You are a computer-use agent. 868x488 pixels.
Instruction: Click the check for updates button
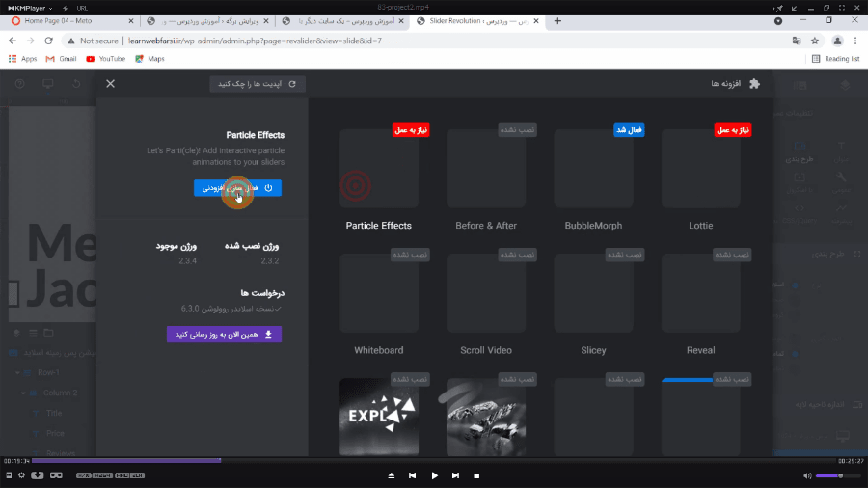(258, 84)
